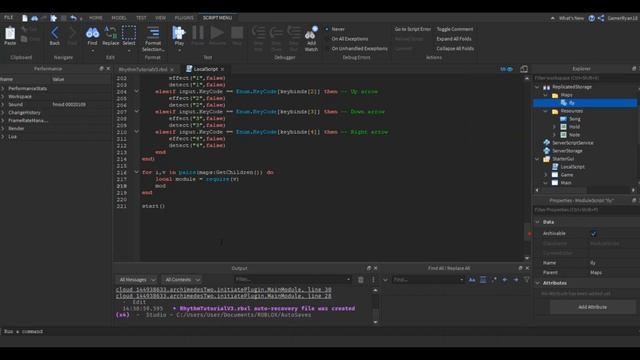Collapse the ReplicatedStorage tree node
Screen dimensions: 640x360
coord(537,87)
